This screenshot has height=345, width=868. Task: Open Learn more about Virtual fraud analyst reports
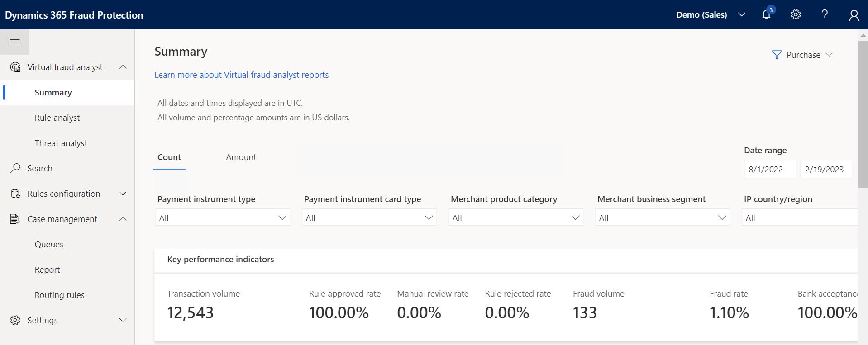click(242, 75)
